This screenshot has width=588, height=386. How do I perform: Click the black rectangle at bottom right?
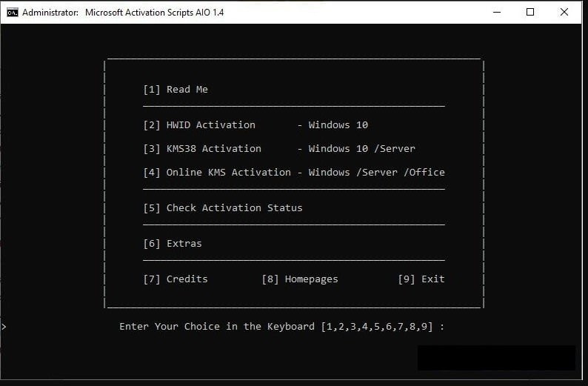tap(496, 358)
